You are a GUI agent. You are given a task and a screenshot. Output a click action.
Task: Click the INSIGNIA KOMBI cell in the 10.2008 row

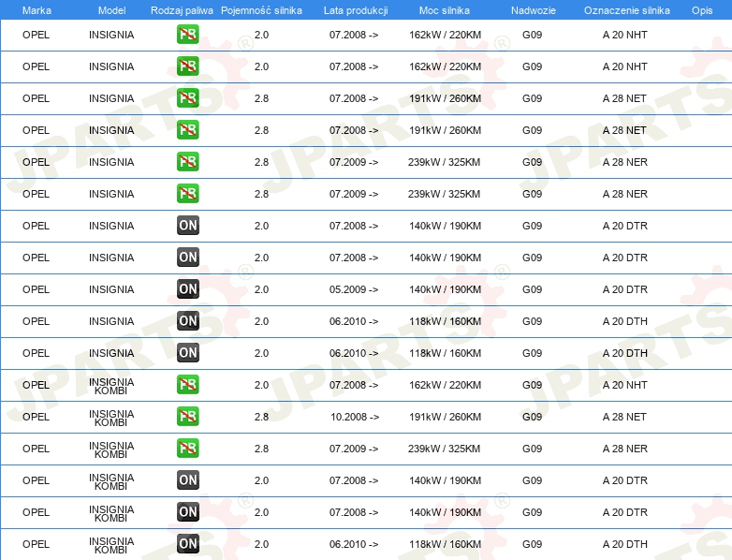(111, 418)
